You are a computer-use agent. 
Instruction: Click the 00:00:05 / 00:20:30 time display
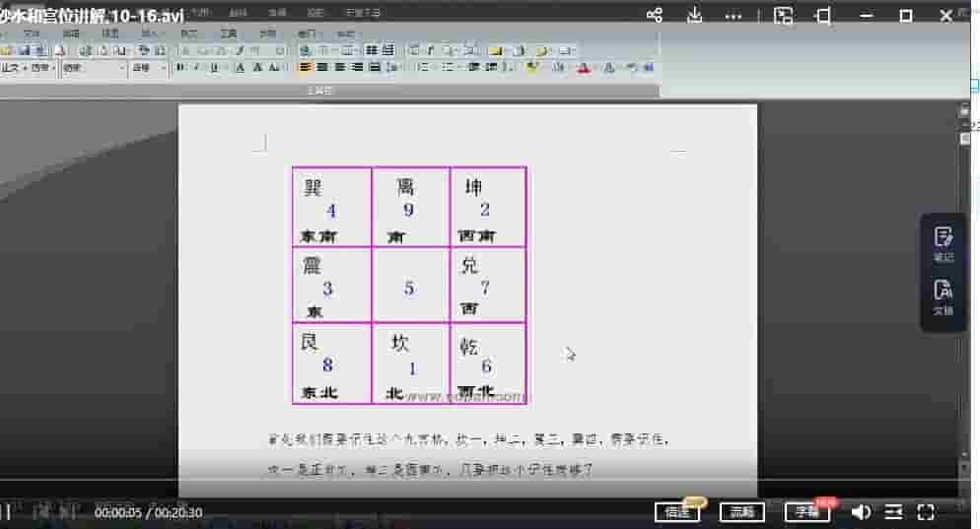coord(148,512)
